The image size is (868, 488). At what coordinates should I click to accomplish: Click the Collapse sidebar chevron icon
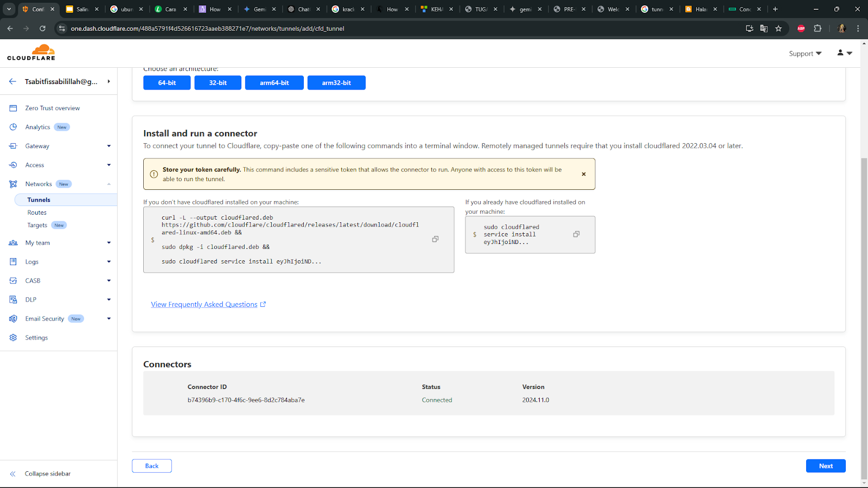pyautogui.click(x=12, y=474)
